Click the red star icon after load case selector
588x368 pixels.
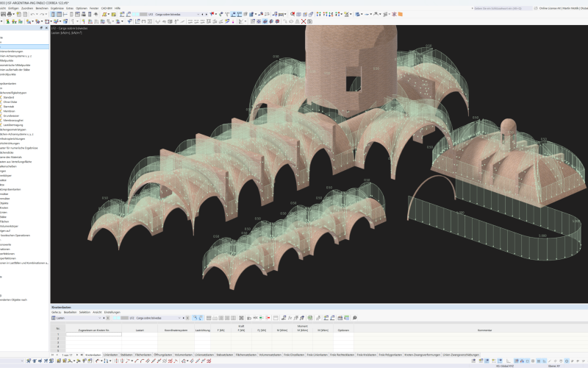[x=212, y=14]
